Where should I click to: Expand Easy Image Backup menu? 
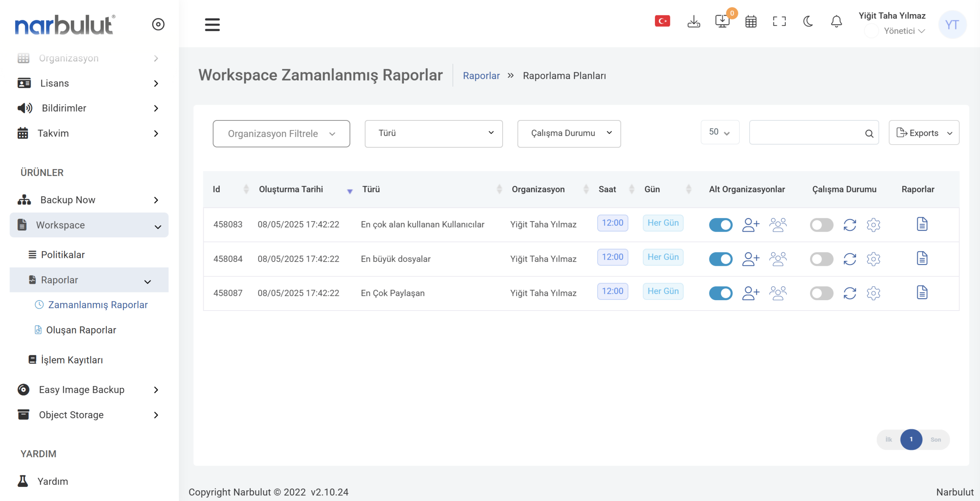point(89,390)
